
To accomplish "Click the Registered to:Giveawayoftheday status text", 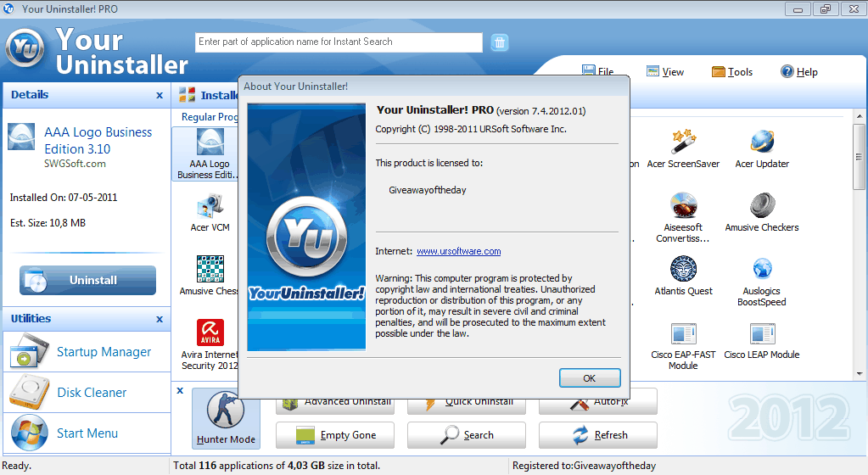I will coord(584,466).
